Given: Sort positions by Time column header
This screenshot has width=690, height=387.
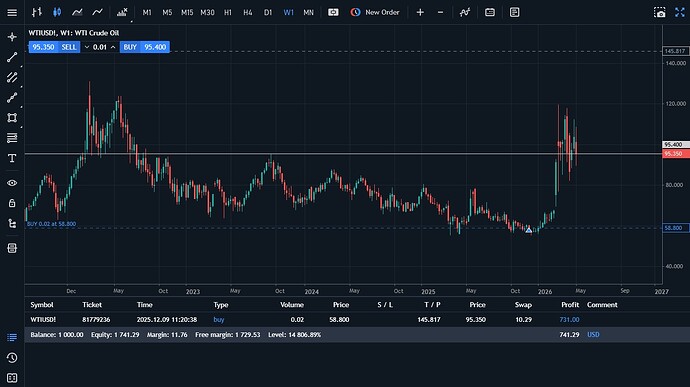Looking at the screenshot, I should pos(144,305).
